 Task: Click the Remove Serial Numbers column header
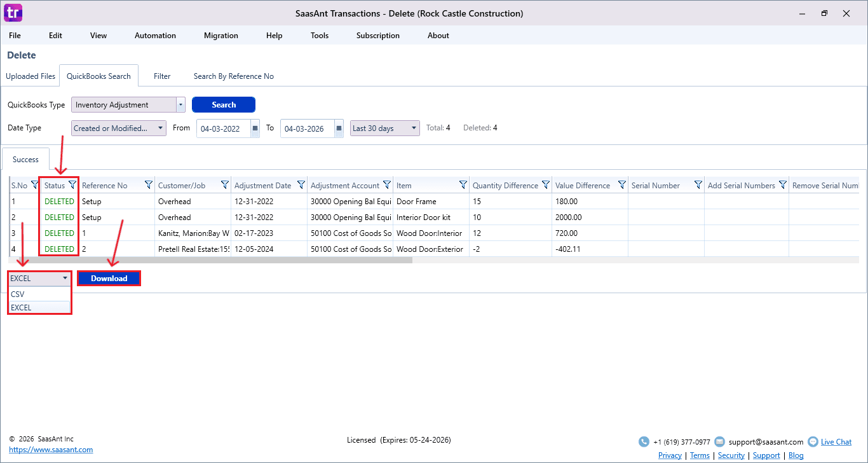tap(825, 186)
